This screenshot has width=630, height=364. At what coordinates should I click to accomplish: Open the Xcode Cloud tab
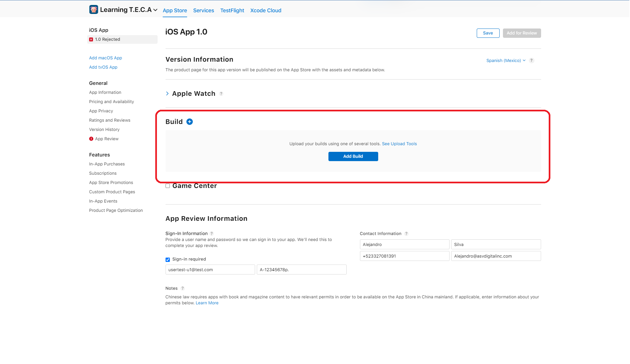click(265, 11)
